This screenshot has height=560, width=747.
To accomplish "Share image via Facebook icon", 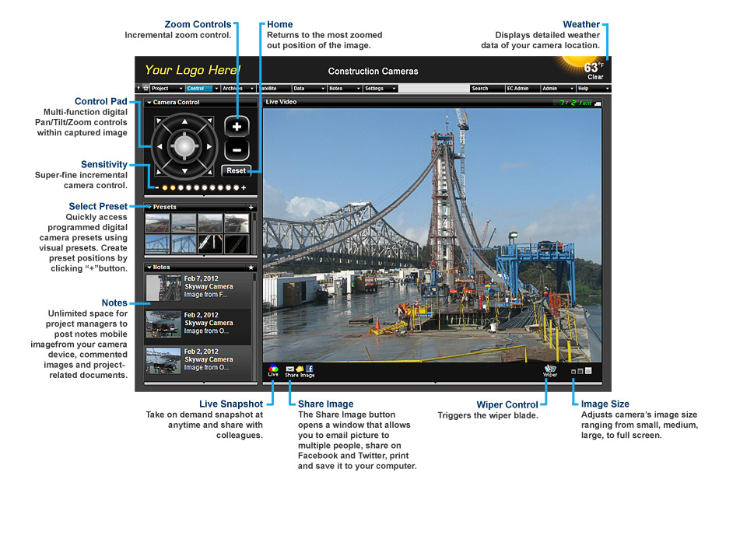I will click(x=309, y=369).
